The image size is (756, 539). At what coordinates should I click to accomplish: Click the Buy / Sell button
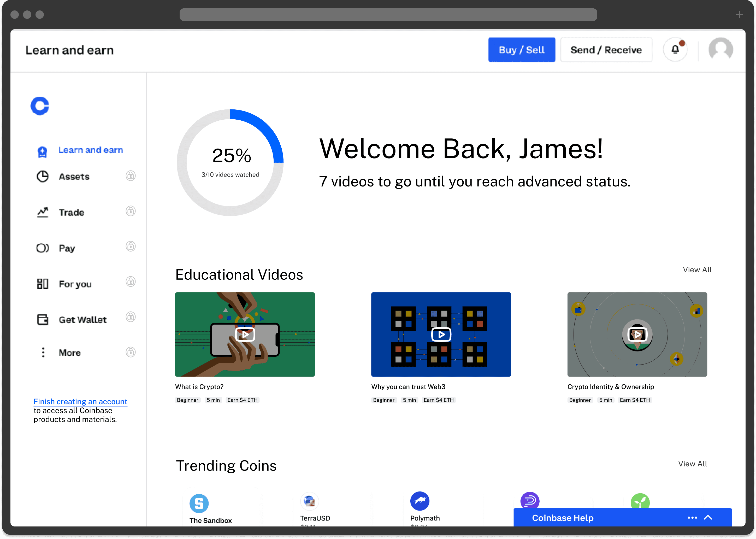click(522, 50)
